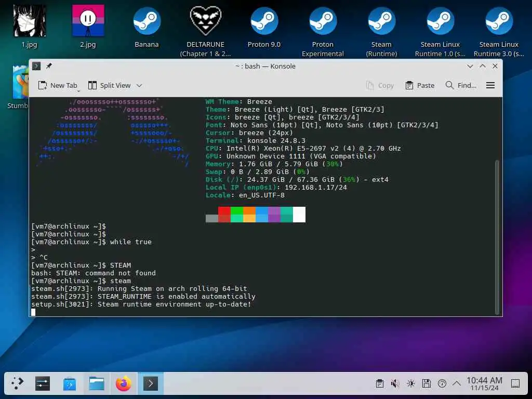The width and height of the screenshot is (532, 399).
Task: Click the purple color block in neofetch output
Action: point(274,215)
